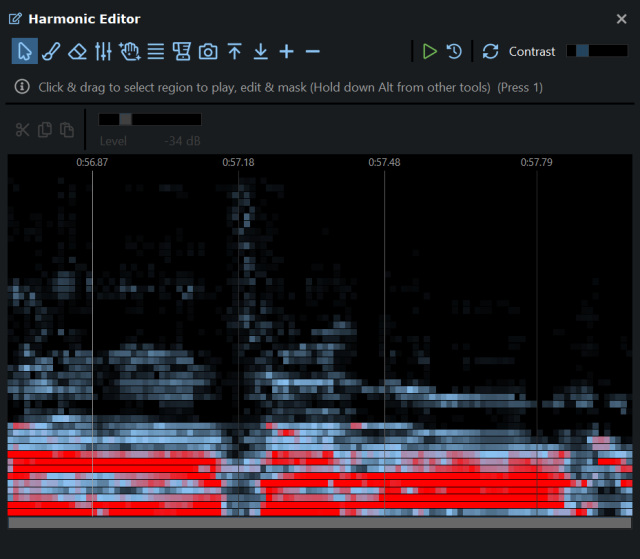Close the Harmonic Editor panel
Viewport: 640px width, 559px height.
(622, 19)
